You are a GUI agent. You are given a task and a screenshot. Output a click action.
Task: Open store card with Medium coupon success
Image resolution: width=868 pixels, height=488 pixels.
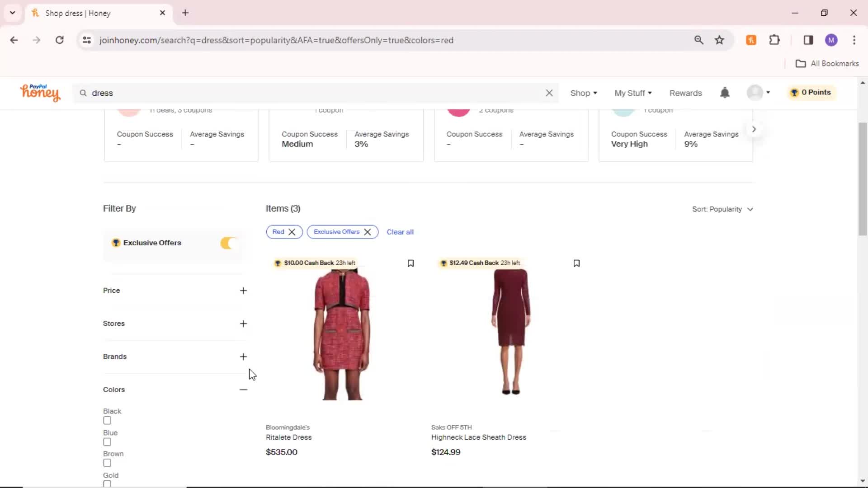click(x=346, y=136)
